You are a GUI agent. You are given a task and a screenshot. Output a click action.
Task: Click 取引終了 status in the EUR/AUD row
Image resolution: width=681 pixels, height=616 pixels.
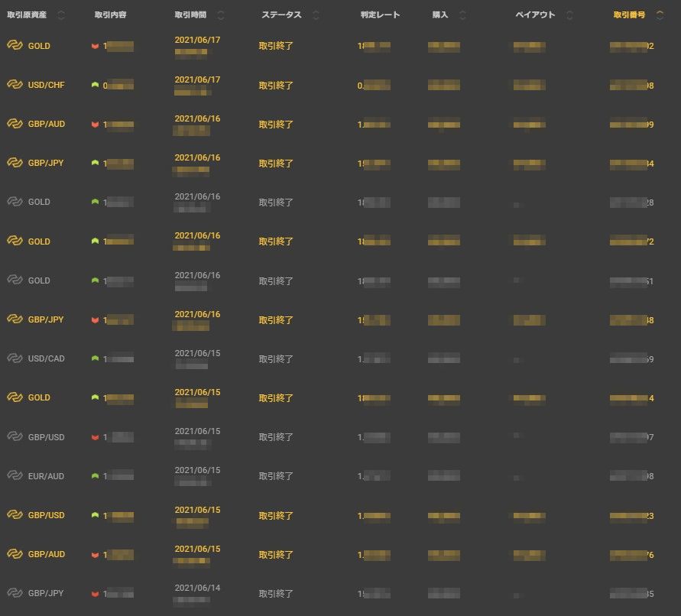coord(276,475)
